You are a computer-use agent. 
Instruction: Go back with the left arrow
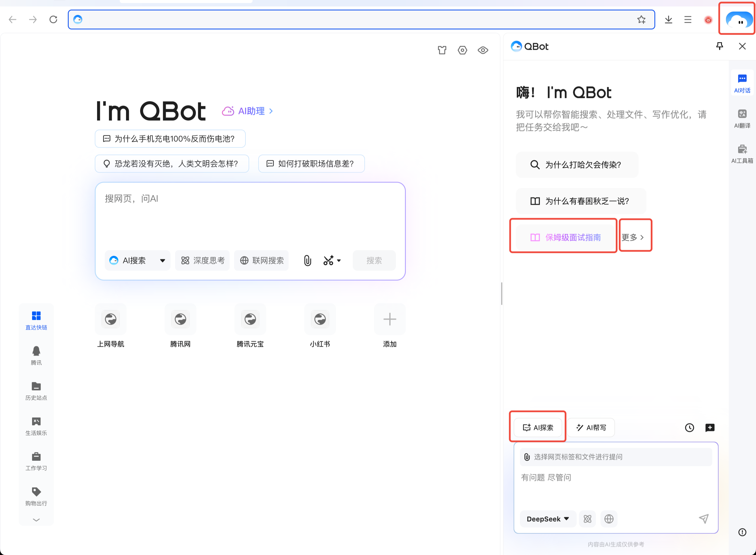click(x=12, y=20)
